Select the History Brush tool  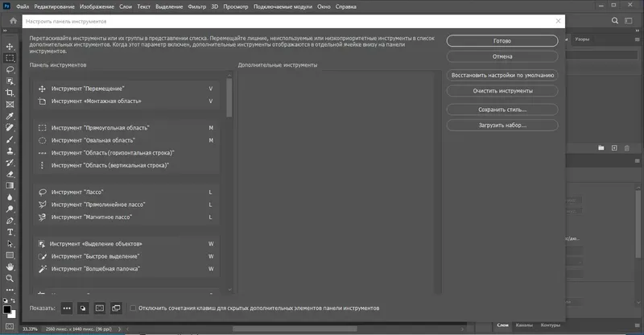tap(10, 163)
